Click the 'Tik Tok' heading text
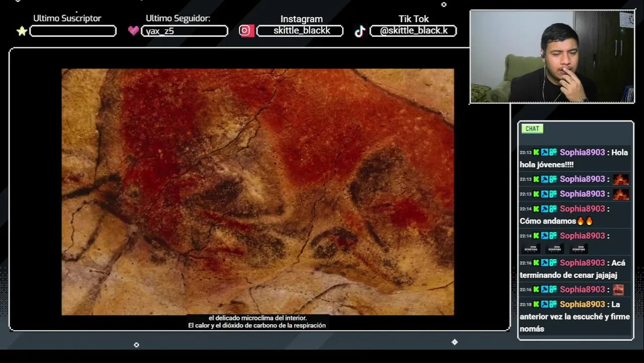The width and height of the screenshot is (644, 363). tap(414, 19)
